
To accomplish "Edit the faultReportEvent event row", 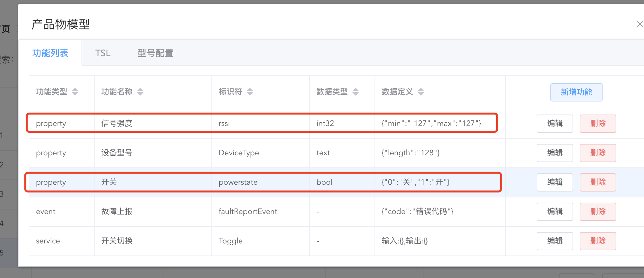I will point(555,211).
